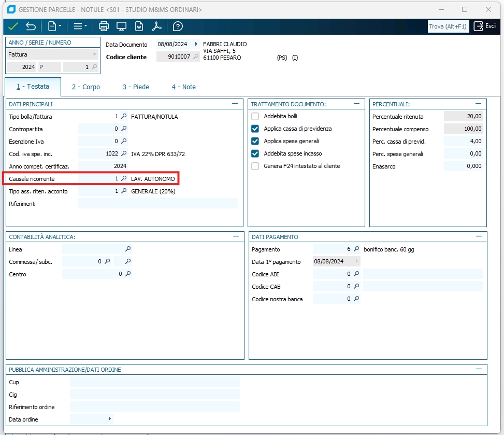The width and height of the screenshot is (504, 435).
Task: Uncheck Applica cassa di previdenza
Action: 255,129
